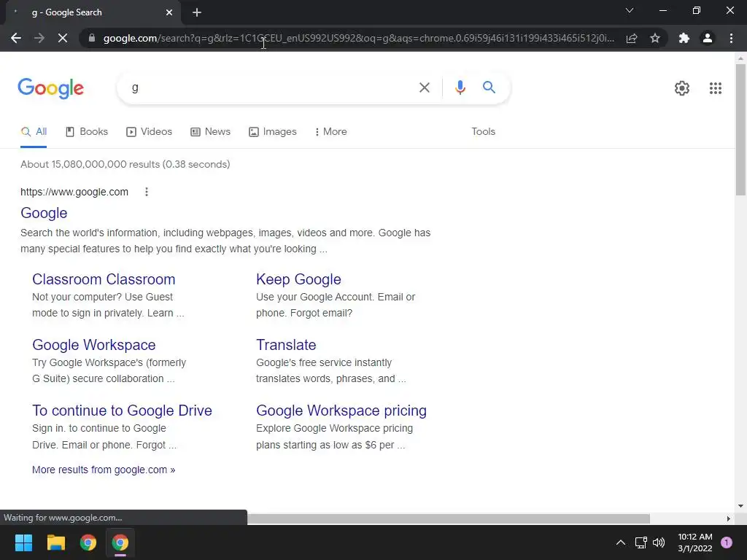This screenshot has height=560, width=747.
Task: Open the Chrome profile avatar
Action: click(708, 38)
